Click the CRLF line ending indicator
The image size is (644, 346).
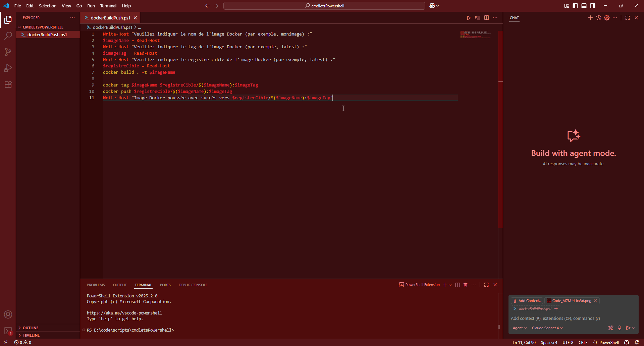click(x=583, y=342)
